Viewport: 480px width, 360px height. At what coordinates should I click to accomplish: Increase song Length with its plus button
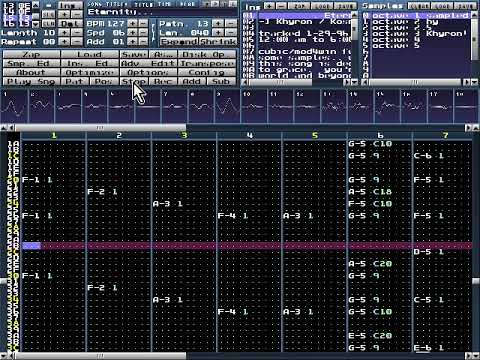(x=65, y=33)
